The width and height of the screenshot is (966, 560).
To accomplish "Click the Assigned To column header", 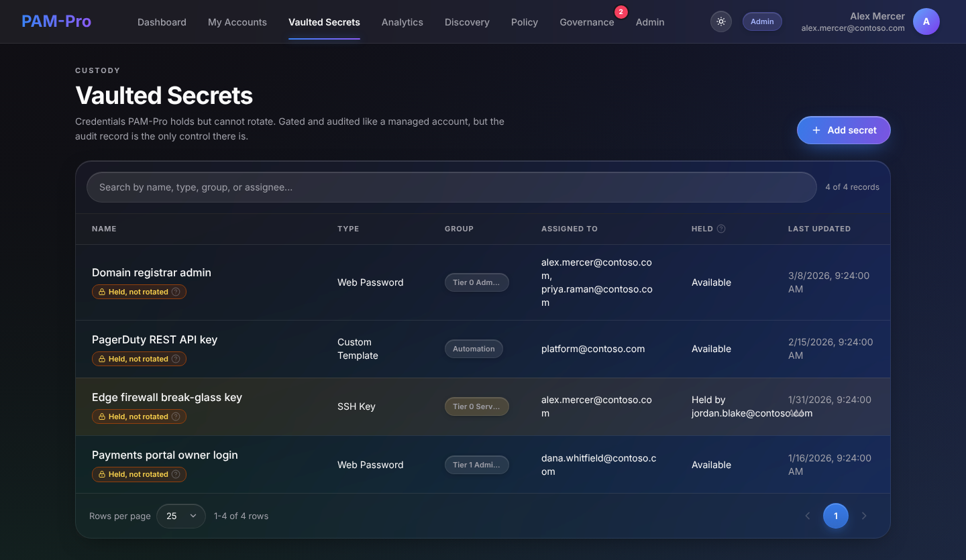I will click(x=569, y=229).
